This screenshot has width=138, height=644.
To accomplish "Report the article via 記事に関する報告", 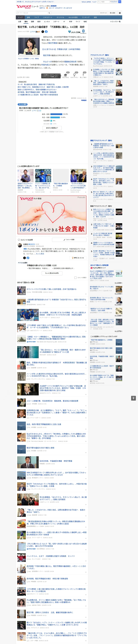I will 24,77.
